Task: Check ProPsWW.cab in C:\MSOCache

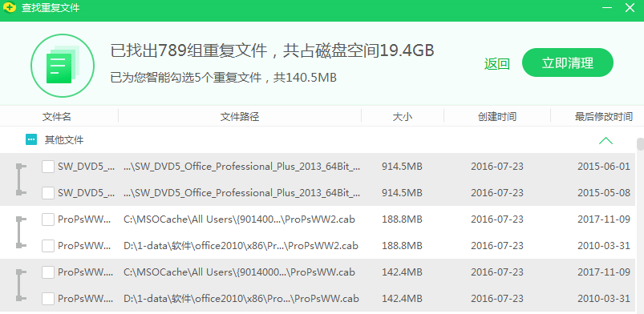Action: coord(48,272)
